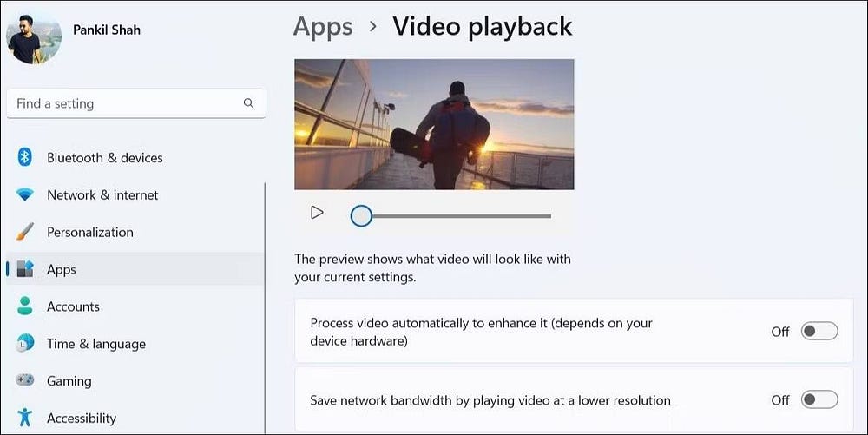868x435 pixels.
Task: Click the Process video automatically label text
Action: point(481,332)
